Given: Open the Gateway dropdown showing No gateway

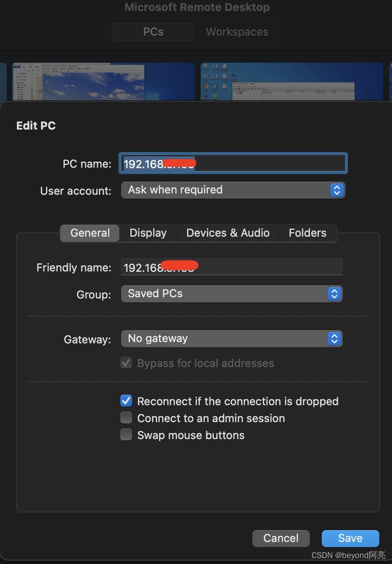Looking at the screenshot, I should click(232, 339).
